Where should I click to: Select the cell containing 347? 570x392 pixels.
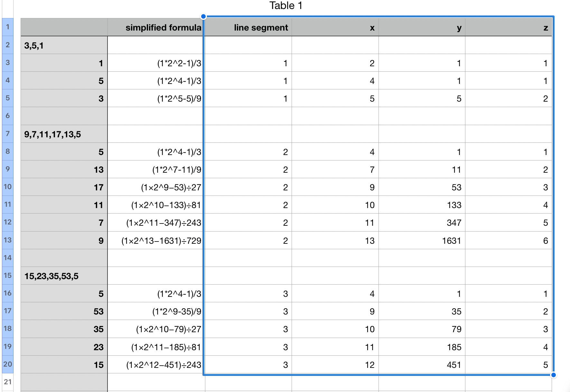coord(422,223)
